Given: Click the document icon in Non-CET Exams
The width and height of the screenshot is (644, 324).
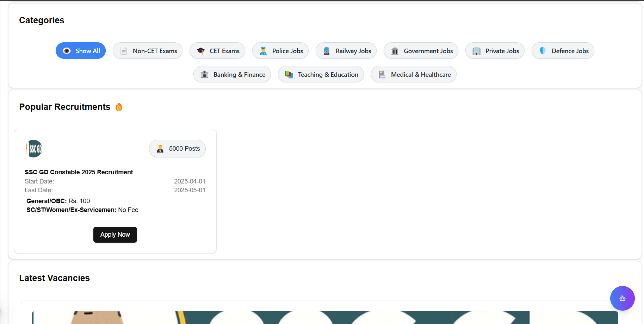Looking at the screenshot, I should (124, 51).
